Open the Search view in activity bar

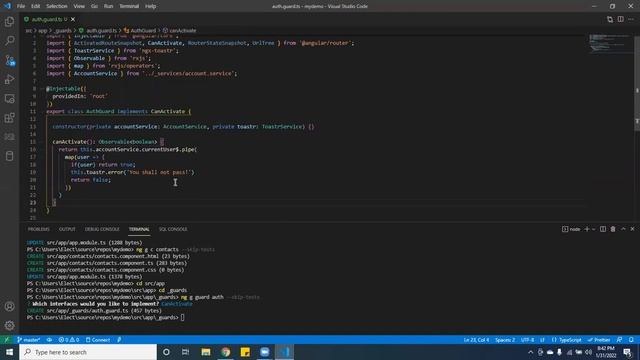[9, 40]
